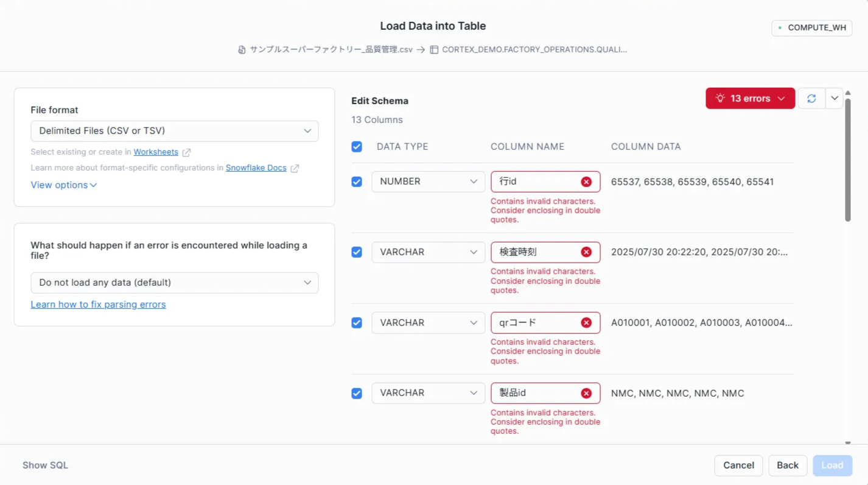Click the red X in 製品id field
Viewport: 868px width, 485px height.
click(586, 394)
